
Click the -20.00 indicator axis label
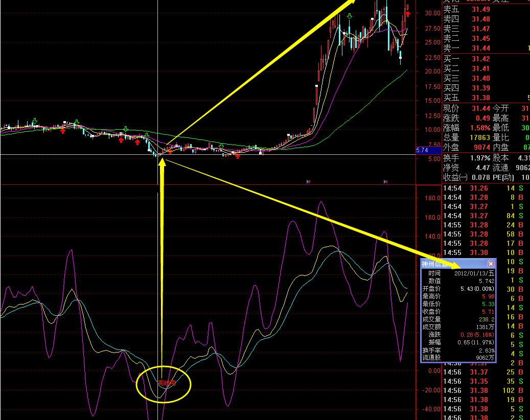pyautogui.click(x=432, y=390)
